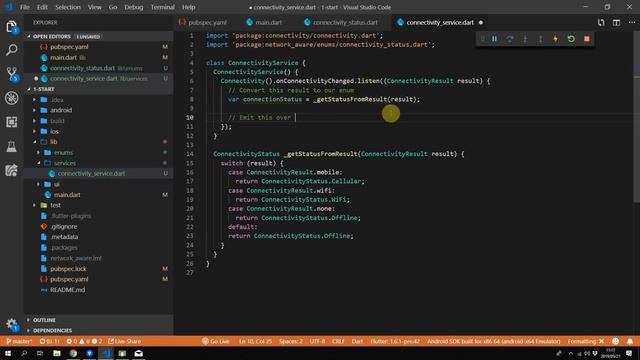Image resolution: width=640 pixels, height=360 pixels.
Task: Open pubspec.lock in the file tree
Action: click(68, 269)
